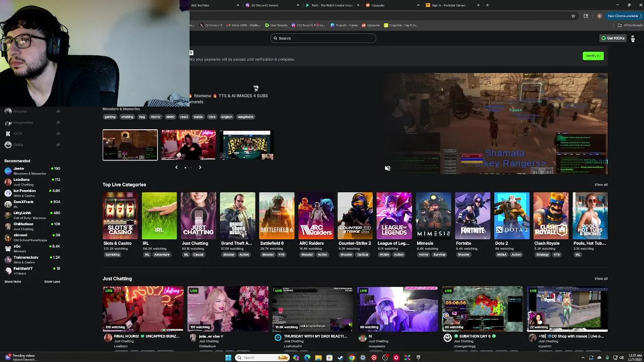Open Ice Poseidon in Recommended list
This screenshot has height=362, width=644.
(x=32, y=193)
